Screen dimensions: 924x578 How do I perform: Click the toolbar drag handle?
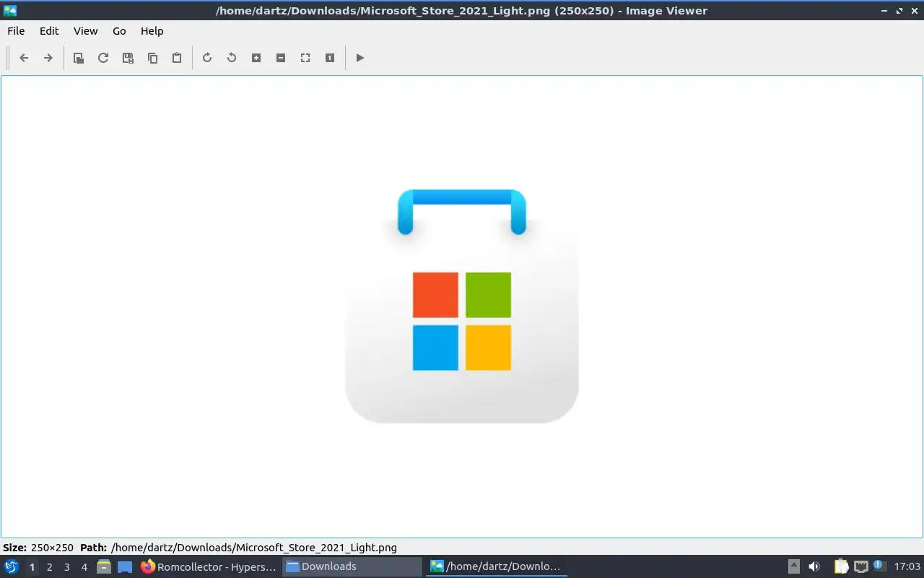click(8, 58)
